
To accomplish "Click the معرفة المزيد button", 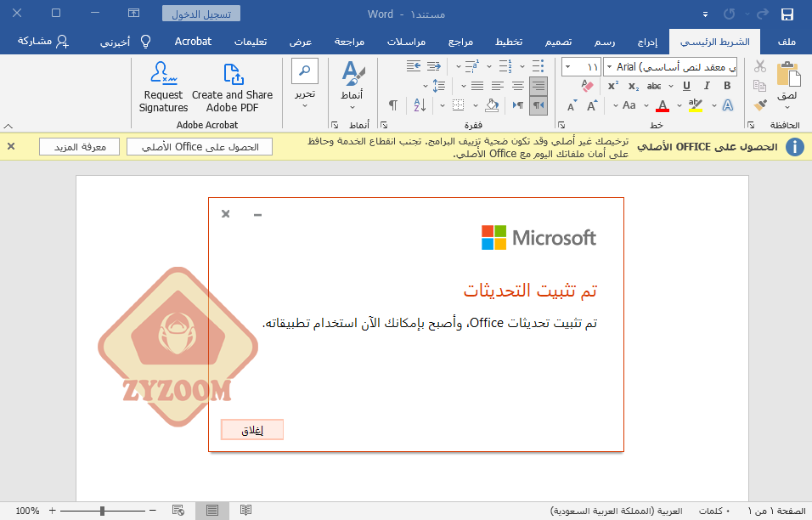I will (80, 147).
